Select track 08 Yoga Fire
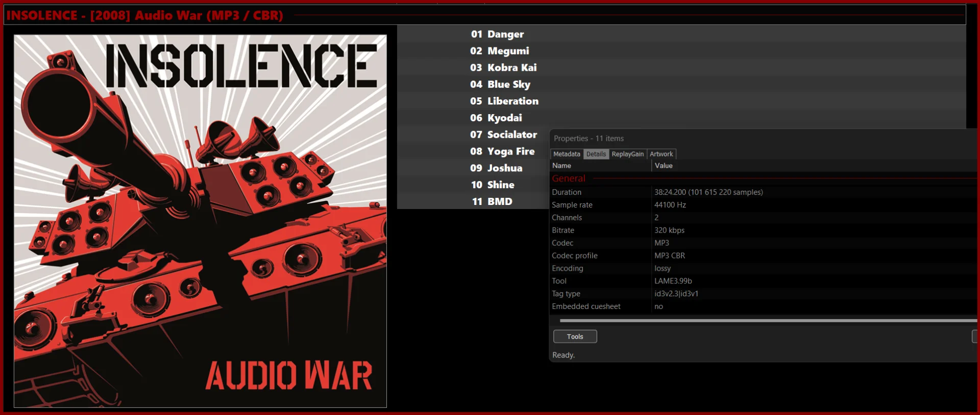The width and height of the screenshot is (980, 415). click(473, 151)
